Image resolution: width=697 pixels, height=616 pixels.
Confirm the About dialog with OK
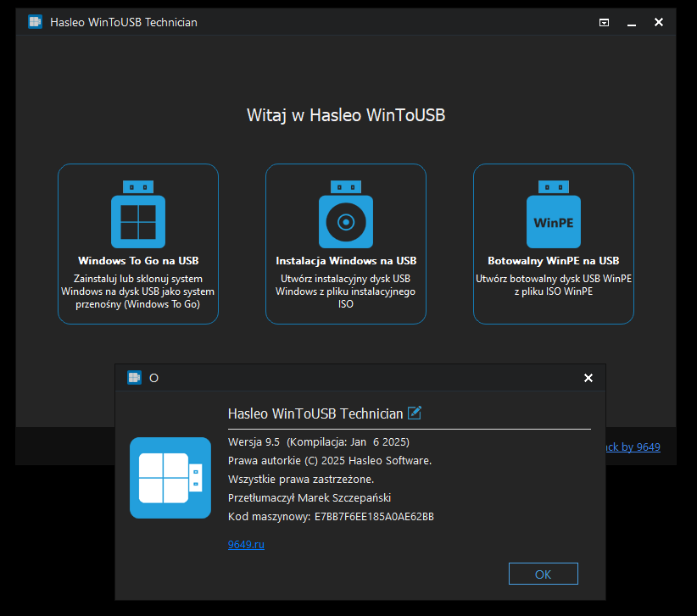click(x=544, y=574)
